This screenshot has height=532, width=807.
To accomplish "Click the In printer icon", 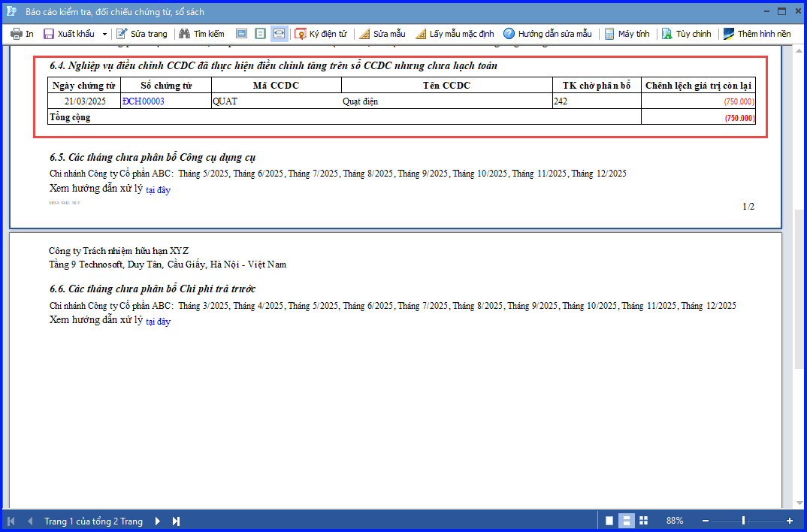I will tap(17, 34).
